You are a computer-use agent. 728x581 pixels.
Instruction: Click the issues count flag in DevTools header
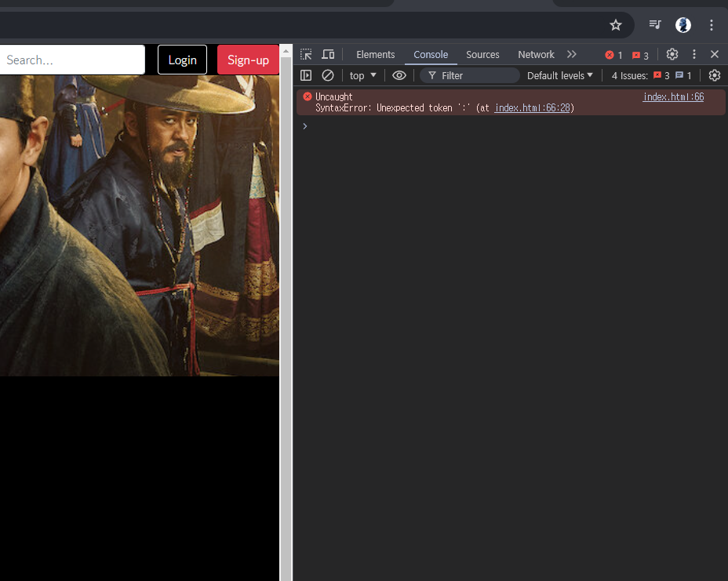pyautogui.click(x=640, y=55)
